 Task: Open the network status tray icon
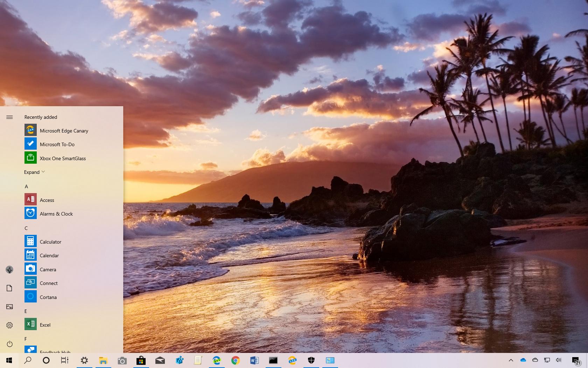(x=547, y=360)
